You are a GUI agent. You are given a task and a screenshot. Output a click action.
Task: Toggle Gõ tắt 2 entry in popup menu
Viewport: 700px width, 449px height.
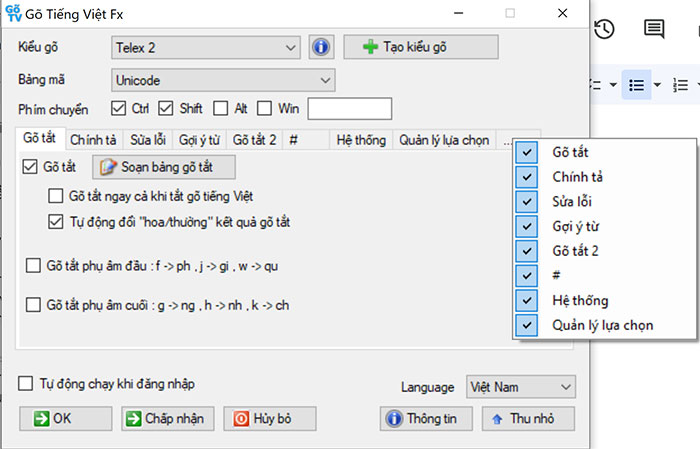click(x=604, y=251)
